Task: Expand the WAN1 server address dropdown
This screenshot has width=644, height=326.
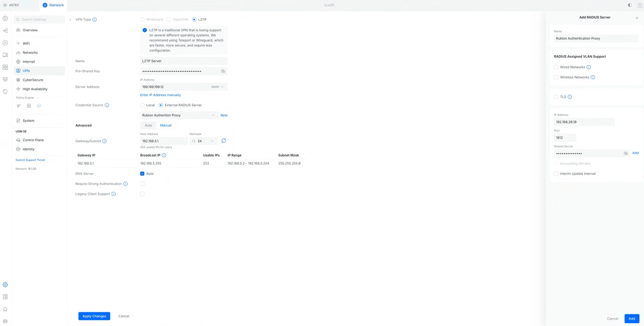Action: pos(218,87)
